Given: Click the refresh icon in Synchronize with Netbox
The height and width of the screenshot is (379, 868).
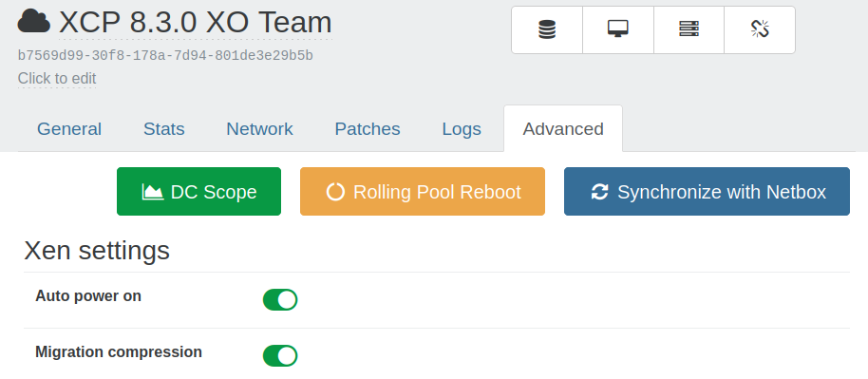Looking at the screenshot, I should pos(599,192).
